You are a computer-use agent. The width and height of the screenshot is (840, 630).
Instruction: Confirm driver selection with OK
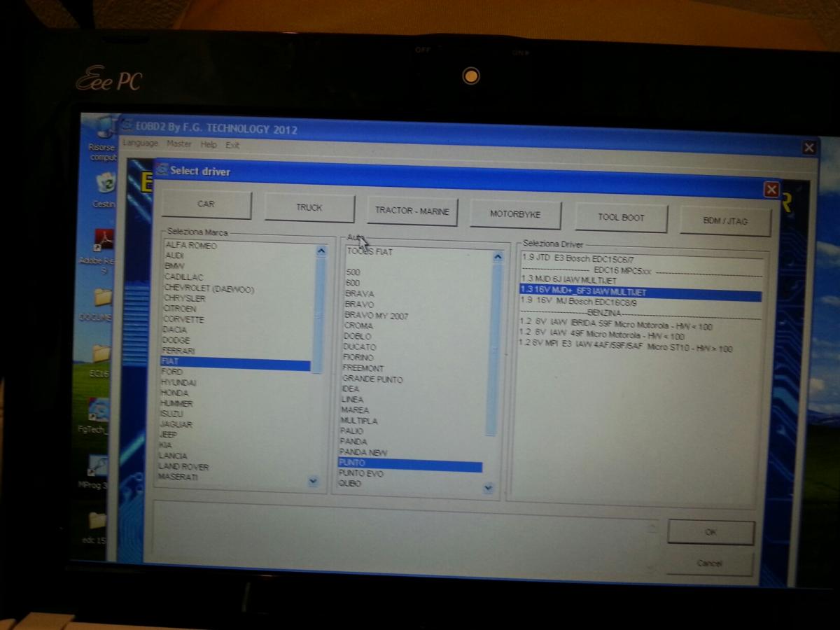(710, 533)
